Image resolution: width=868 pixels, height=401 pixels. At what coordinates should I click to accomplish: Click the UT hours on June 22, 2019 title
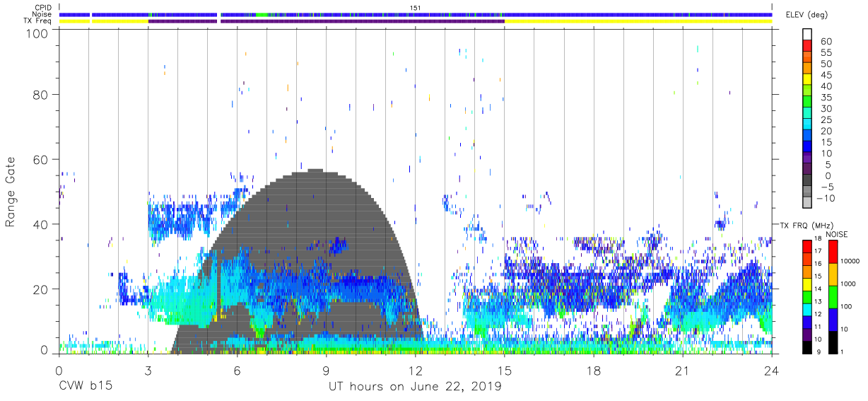click(x=415, y=387)
